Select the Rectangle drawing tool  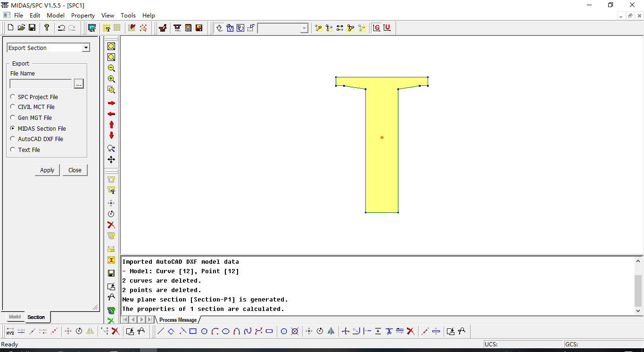pos(193,331)
